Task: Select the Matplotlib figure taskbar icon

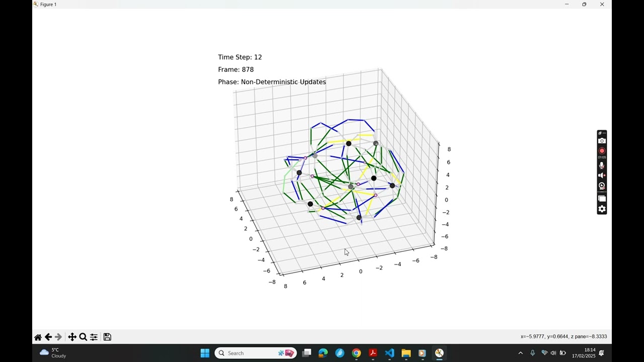Action: (x=439, y=353)
